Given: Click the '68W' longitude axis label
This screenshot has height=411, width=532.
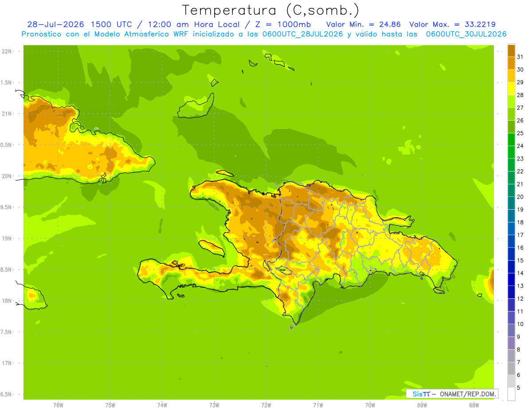Looking at the screenshot, I should click(x=474, y=405).
